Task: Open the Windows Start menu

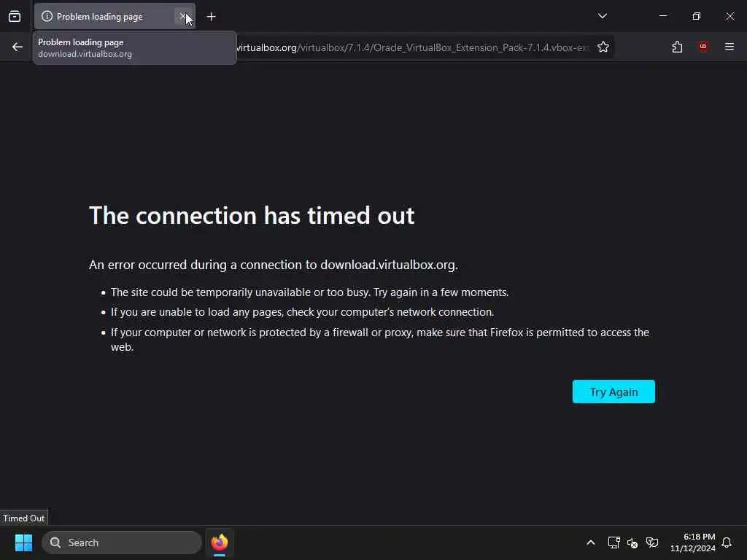Action: pos(23,542)
